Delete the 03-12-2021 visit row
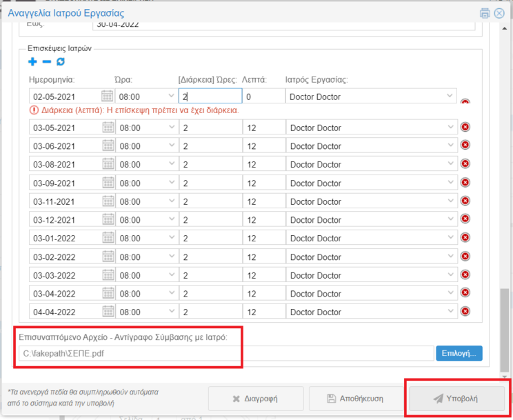513x420 pixels. tap(465, 219)
